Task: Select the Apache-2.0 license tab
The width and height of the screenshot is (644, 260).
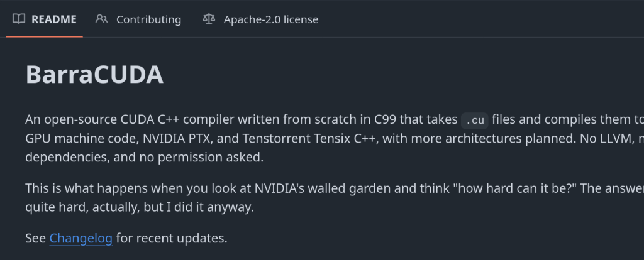Action: pyautogui.click(x=270, y=19)
